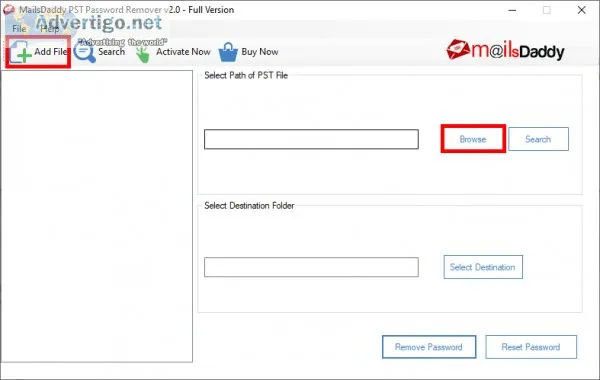Click the Activate Now hand icon
The width and height of the screenshot is (600, 380).
tap(143, 54)
